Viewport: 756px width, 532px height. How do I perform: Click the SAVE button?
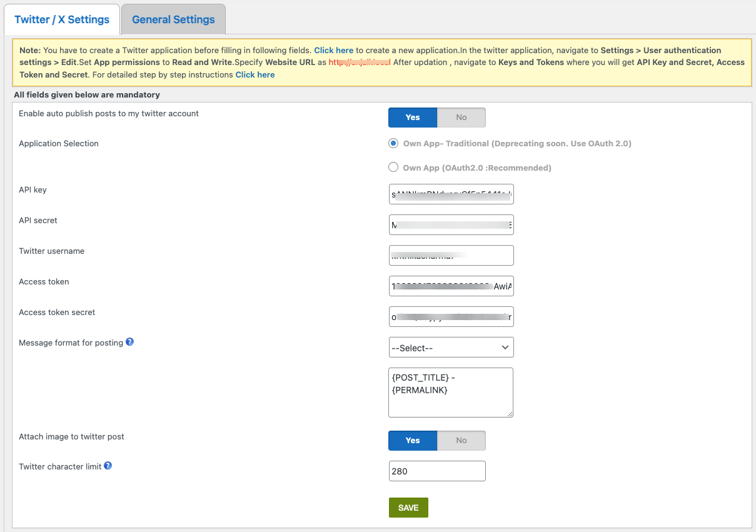tap(408, 507)
